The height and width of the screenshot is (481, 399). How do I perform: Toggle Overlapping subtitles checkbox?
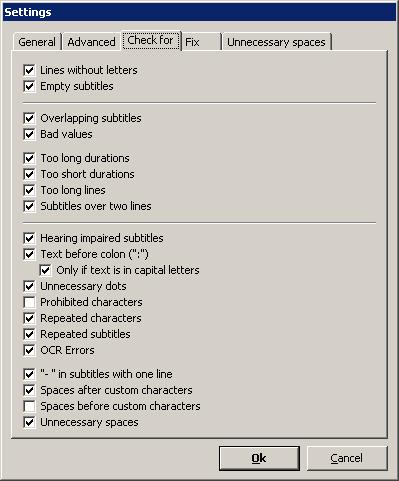tap(29, 118)
